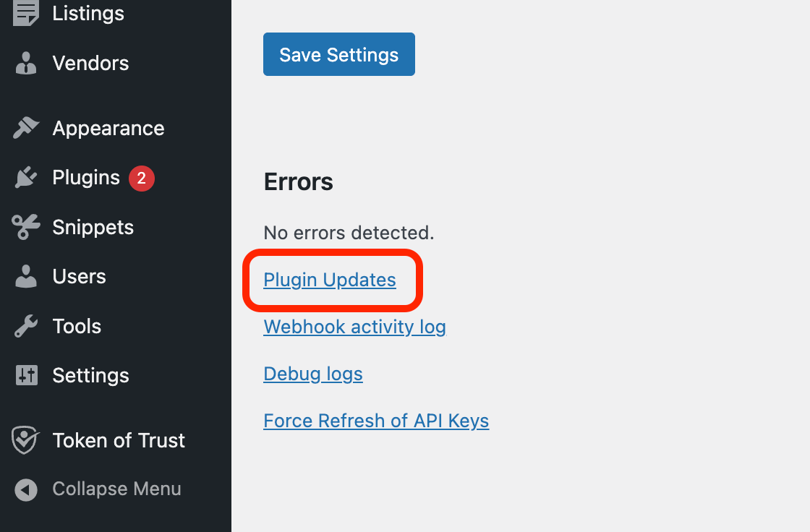Click the Settings sliders icon
The width and height of the screenshot is (810, 532).
[26, 376]
